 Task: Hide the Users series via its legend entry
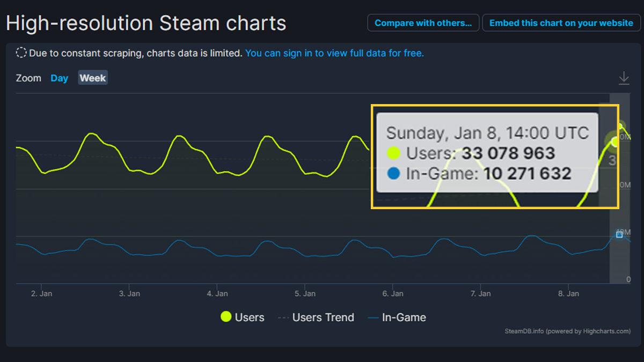click(242, 317)
